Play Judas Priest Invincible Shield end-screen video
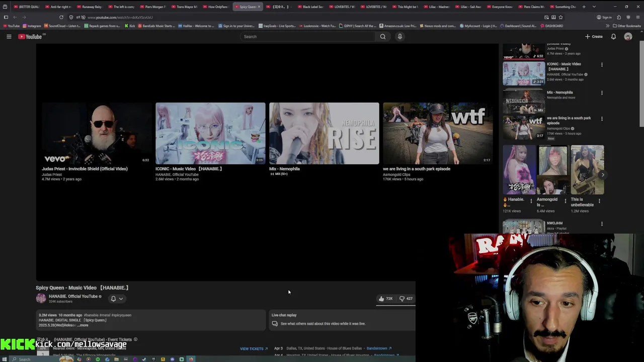Image resolution: width=644 pixels, height=362 pixels. (97, 133)
